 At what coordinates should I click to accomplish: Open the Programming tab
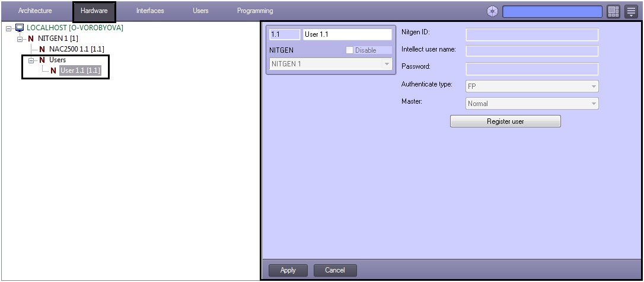pos(254,11)
